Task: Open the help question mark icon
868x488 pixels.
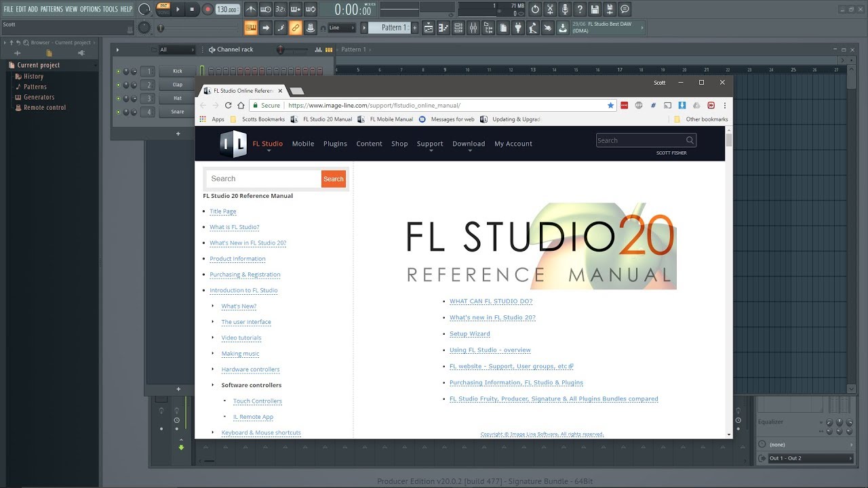Action: point(580,9)
